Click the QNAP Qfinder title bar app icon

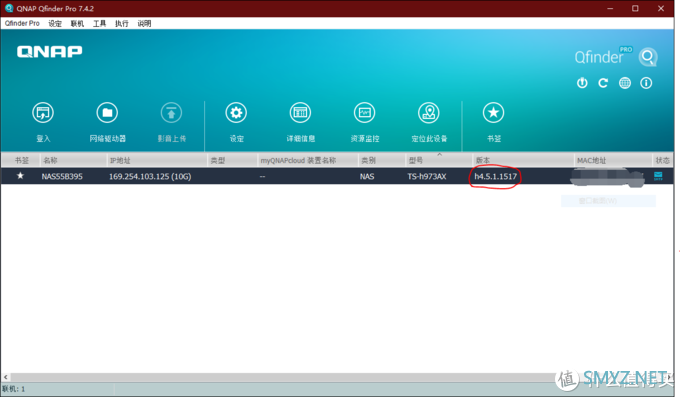[x=9, y=8]
